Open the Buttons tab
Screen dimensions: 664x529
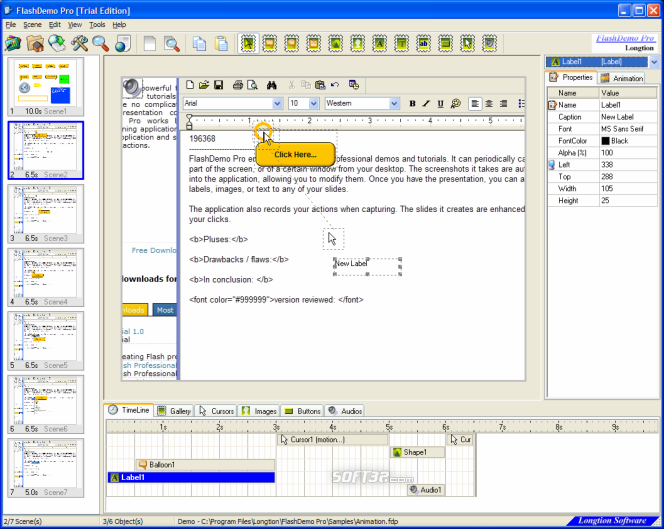click(302, 411)
